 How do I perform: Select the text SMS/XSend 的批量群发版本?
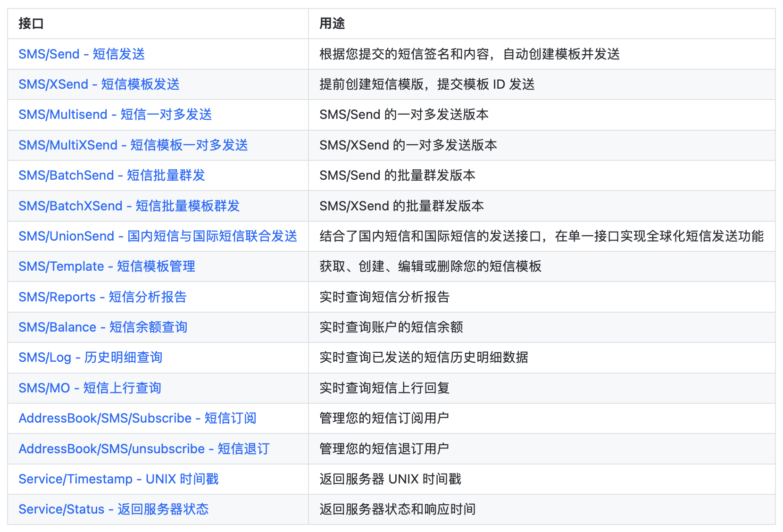click(401, 206)
